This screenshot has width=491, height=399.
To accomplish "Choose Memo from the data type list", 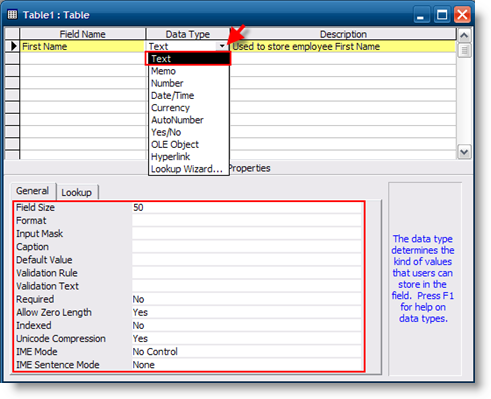I will point(189,71).
